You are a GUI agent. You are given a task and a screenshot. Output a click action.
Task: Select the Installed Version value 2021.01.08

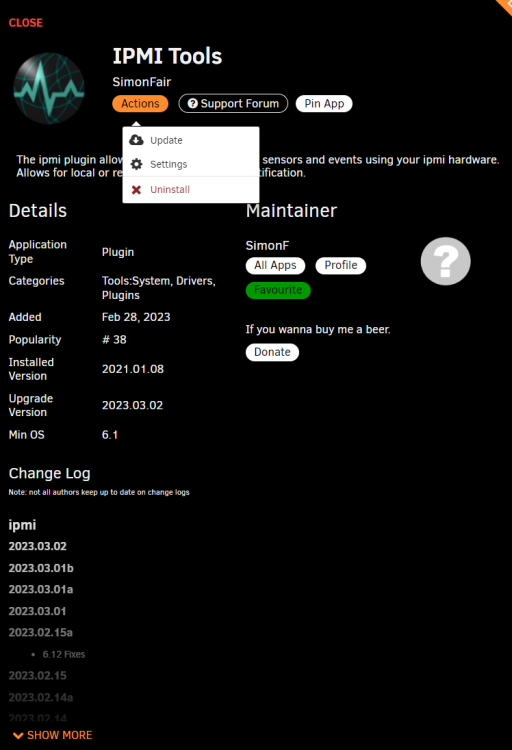133,369
